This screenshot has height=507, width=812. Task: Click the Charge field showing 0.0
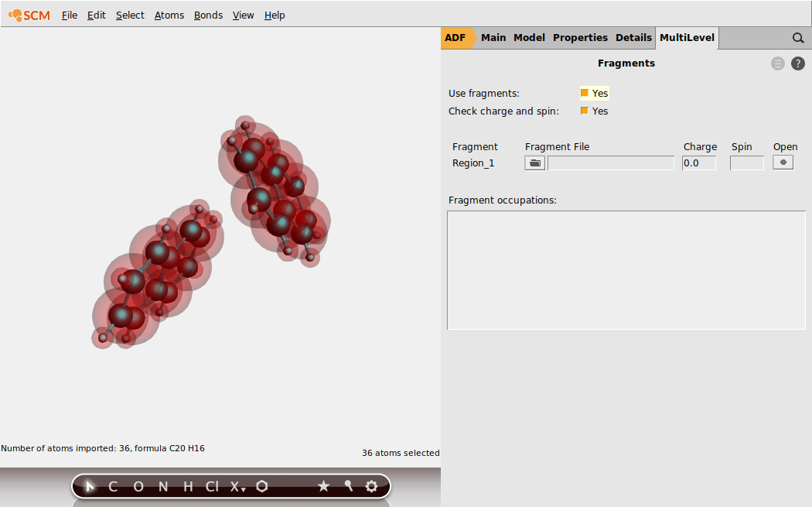(x=698, y=163)
